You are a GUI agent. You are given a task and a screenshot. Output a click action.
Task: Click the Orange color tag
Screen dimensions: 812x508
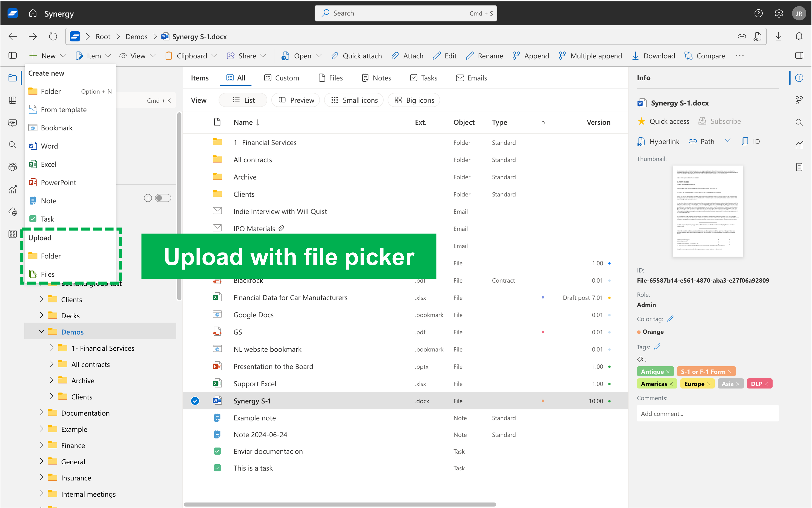[650, 332]
